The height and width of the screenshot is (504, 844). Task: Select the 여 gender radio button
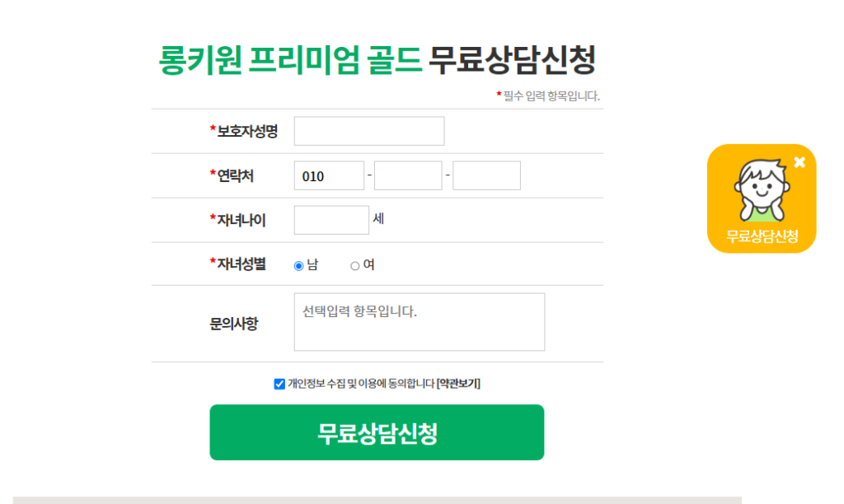click(x=354, y=266)
